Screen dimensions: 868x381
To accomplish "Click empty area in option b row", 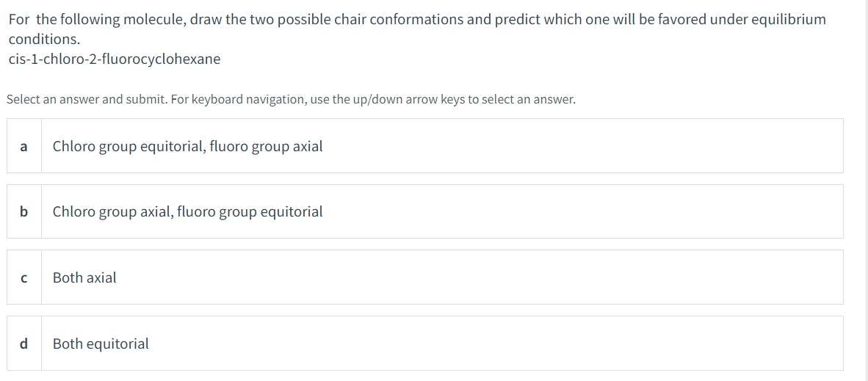I will [x=587, y=211].
